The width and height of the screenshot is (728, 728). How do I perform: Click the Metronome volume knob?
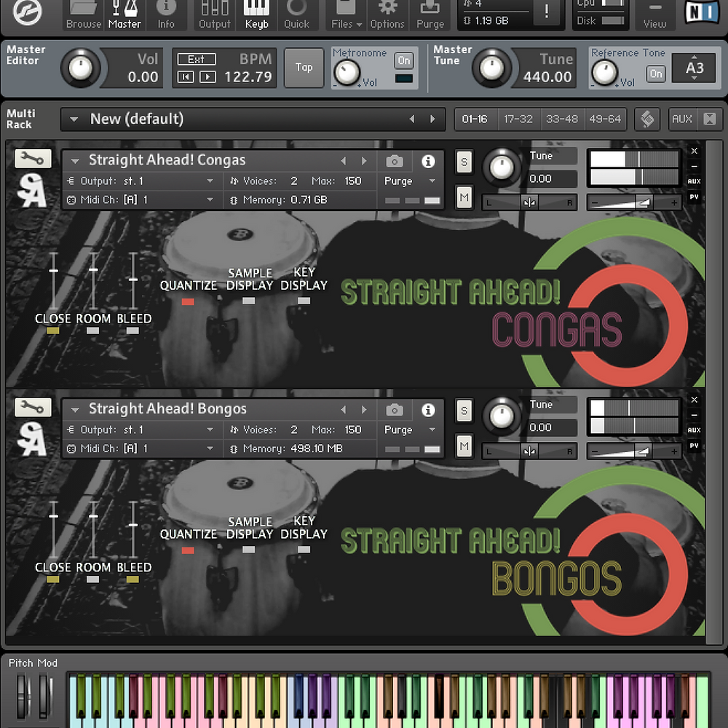click(347, 72)
